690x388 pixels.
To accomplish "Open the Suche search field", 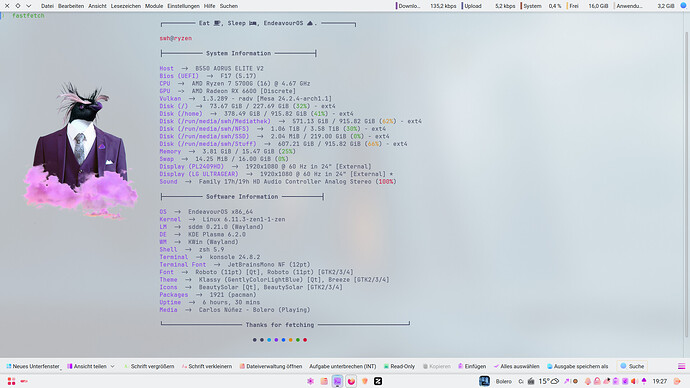I will coord(632,366).
